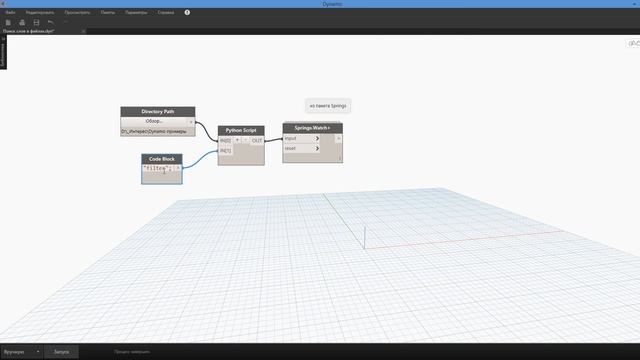Expand the collapsed Библиотека library sidebar

(x=3, y=52)
